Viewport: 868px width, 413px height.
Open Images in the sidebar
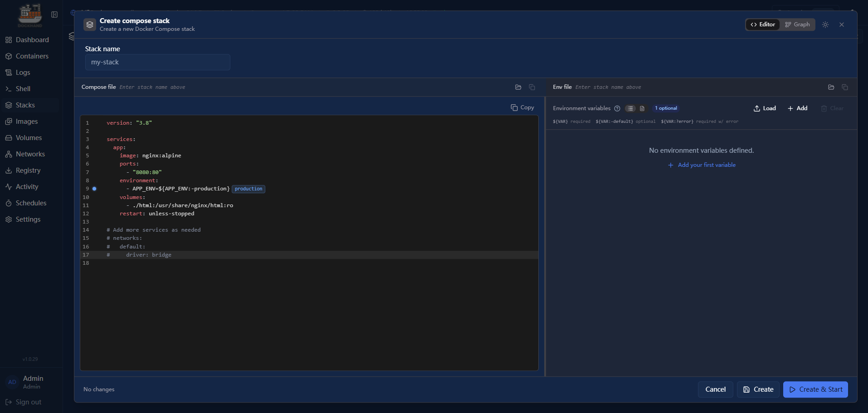(30, 121)
